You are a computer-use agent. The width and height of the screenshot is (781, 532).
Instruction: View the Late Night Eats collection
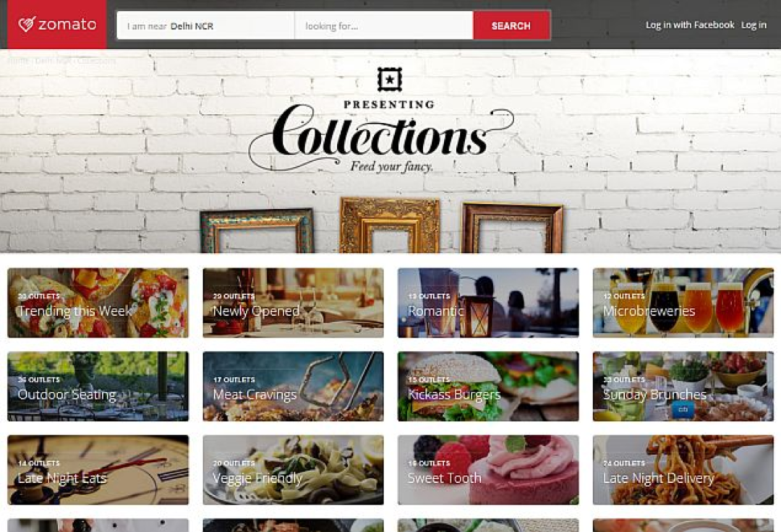pyautogui.click(x=98, y=470)
